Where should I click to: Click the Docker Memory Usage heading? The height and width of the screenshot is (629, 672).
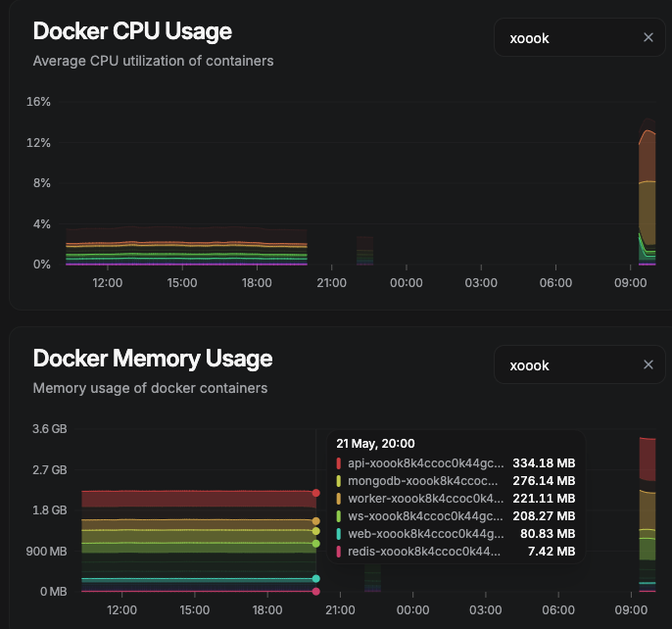coord(152,359)
